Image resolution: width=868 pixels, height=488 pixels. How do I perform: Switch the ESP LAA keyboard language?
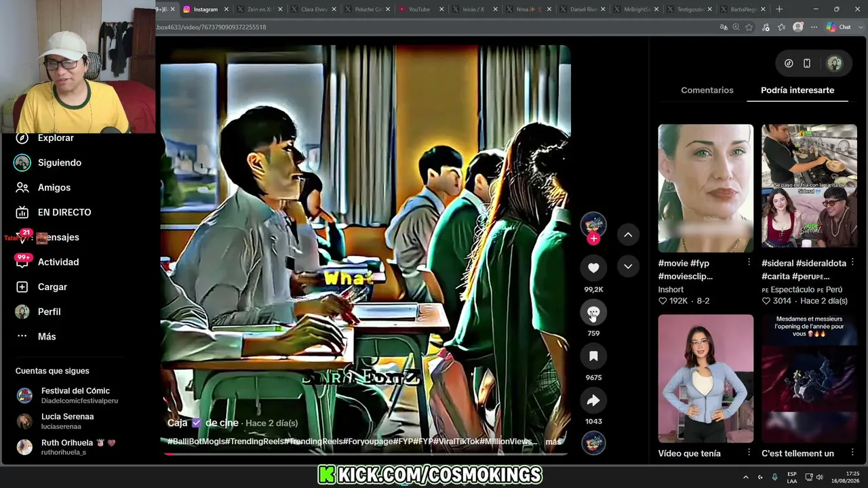[x=792, y=477]
